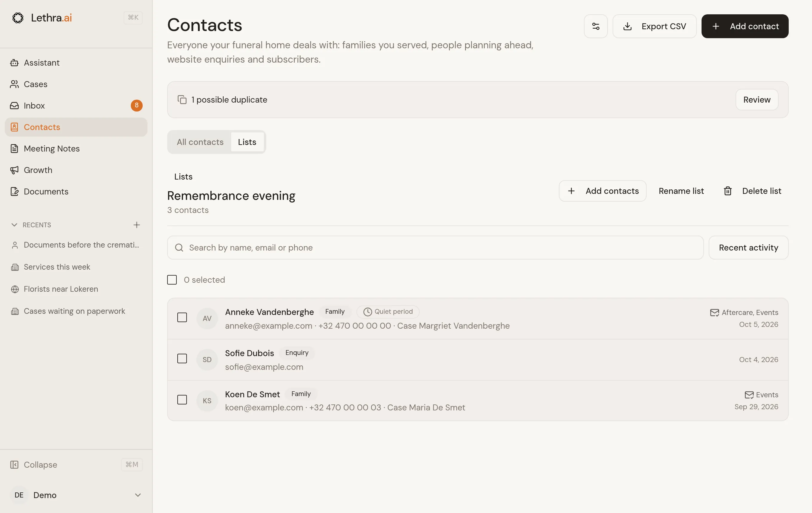This screenshot has height=513, width=812.
Task: Click the Export CSV button
Action: (x=654, y=26)
